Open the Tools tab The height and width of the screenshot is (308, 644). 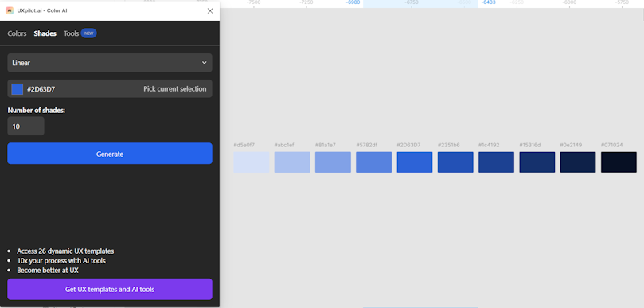tap(71, 33)
